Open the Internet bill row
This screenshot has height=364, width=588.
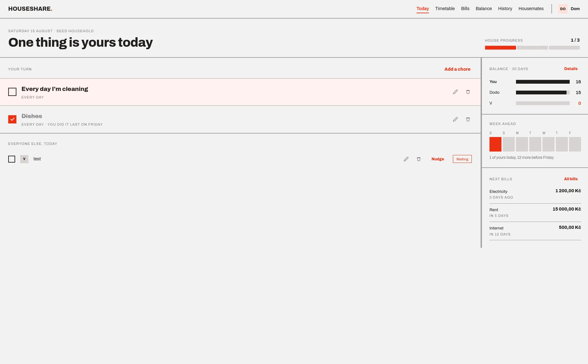coord(535,231)
